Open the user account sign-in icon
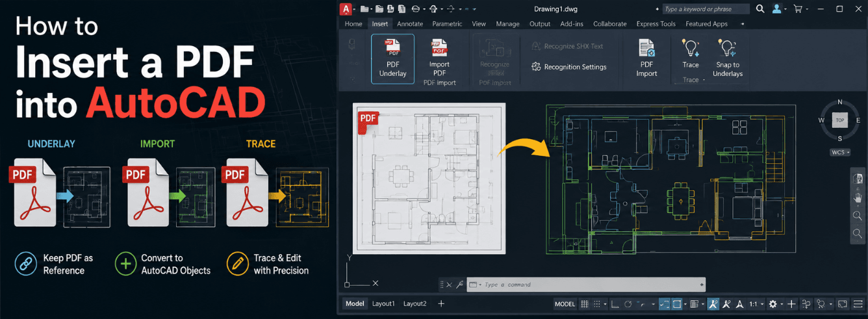 click(x=776, y=9)
